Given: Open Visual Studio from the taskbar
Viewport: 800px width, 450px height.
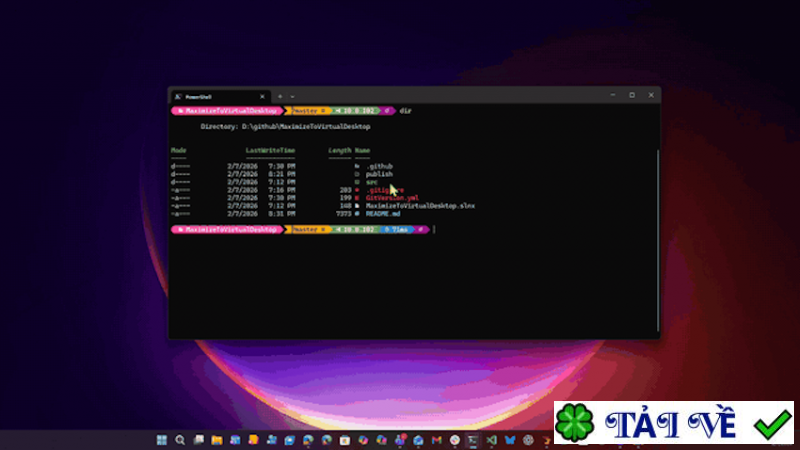Looking at the screenshot, I should pyautogui.click(x=491, y=440).
